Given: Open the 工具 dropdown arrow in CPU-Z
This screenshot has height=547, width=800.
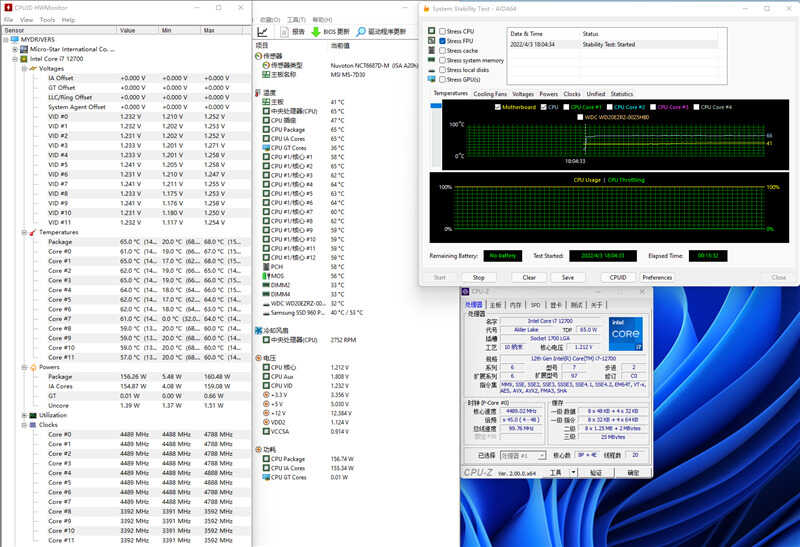Looking at the screenshot, I should click(573, 473).
